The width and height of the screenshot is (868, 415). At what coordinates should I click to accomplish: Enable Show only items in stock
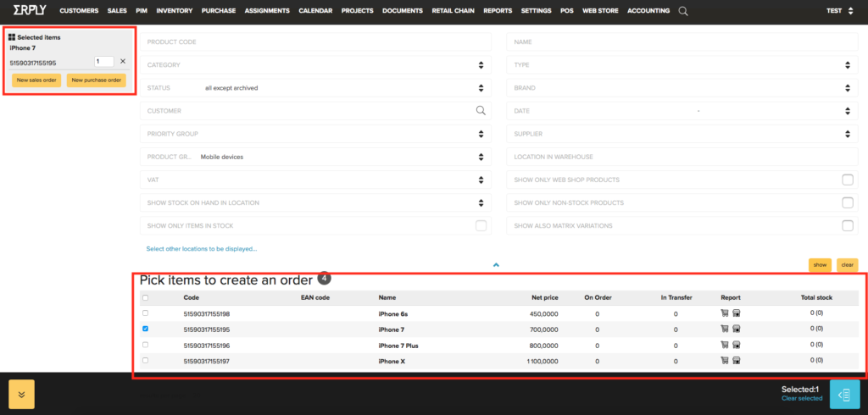(481, 226)
